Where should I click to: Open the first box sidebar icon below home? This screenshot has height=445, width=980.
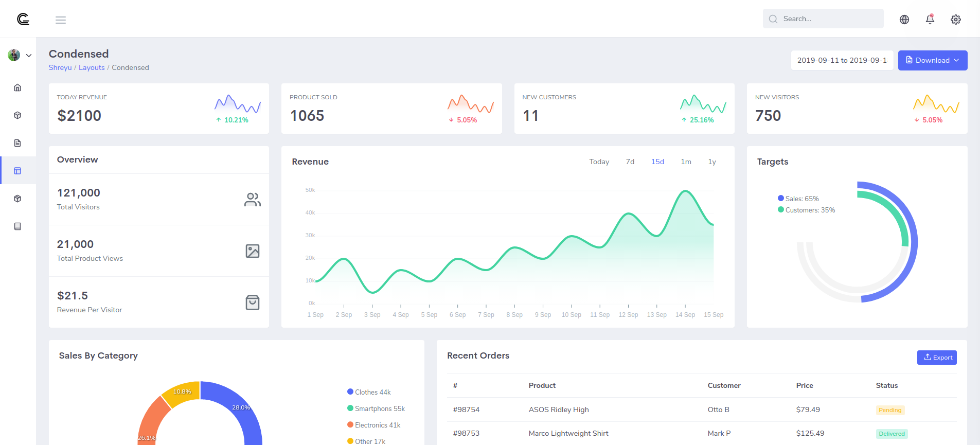(x=17, y=115)
